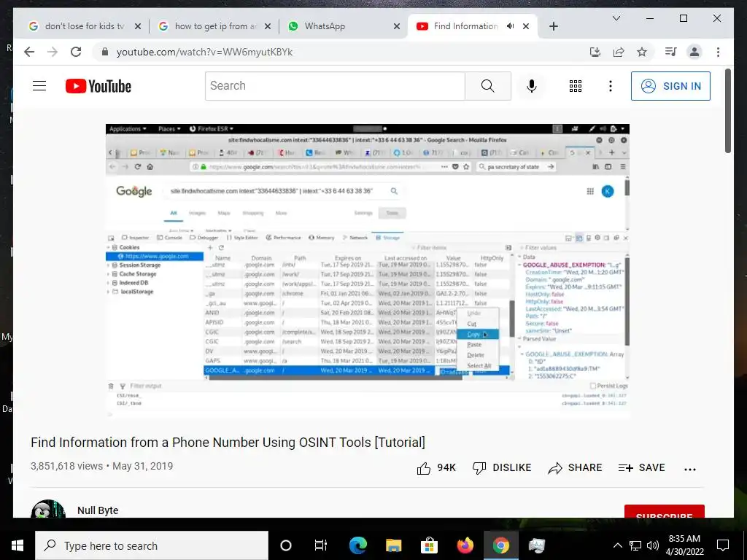Open the YouTube hamburger guide menu
The height and width of the screenshot is (560, 747).
point(39,86)
